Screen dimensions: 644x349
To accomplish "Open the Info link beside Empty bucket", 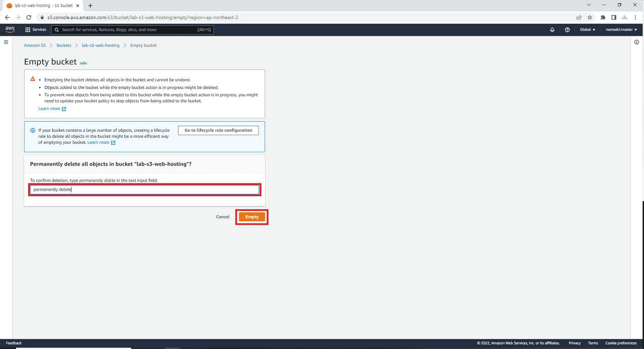I will (x=84, y=63).
